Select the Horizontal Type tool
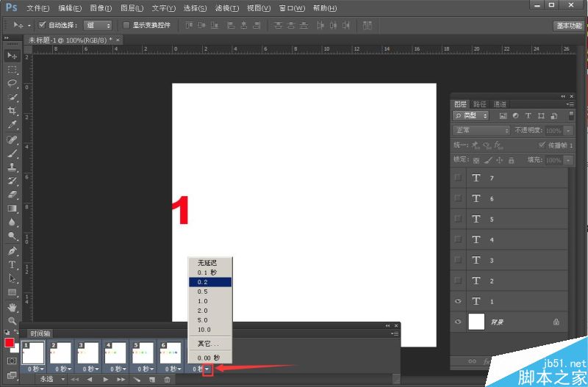 (12, 264)
